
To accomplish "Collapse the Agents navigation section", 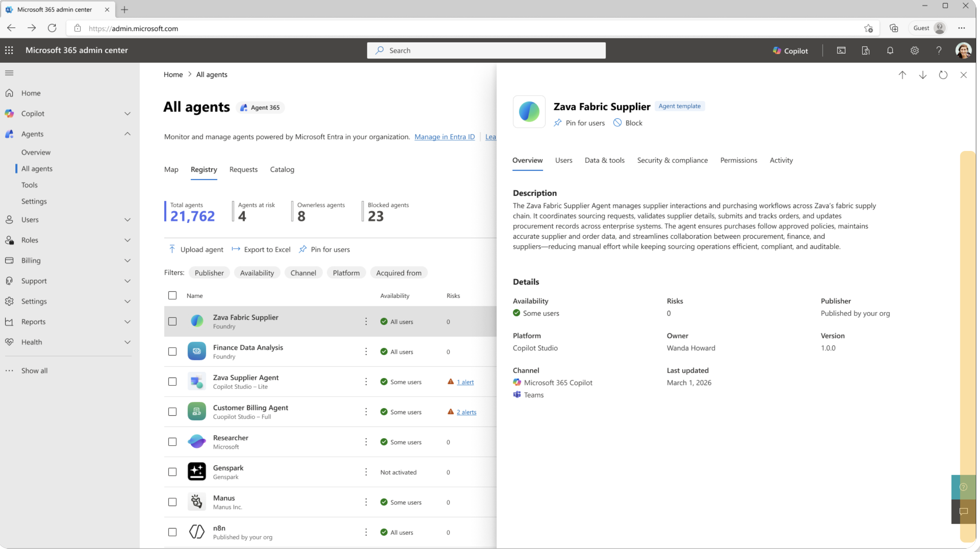I will [128, 134].
